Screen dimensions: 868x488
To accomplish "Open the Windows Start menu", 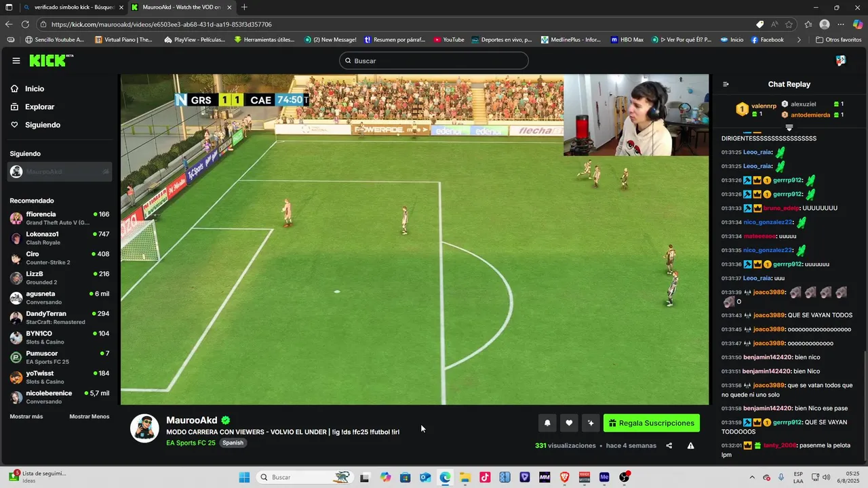I will click(244, 477).
